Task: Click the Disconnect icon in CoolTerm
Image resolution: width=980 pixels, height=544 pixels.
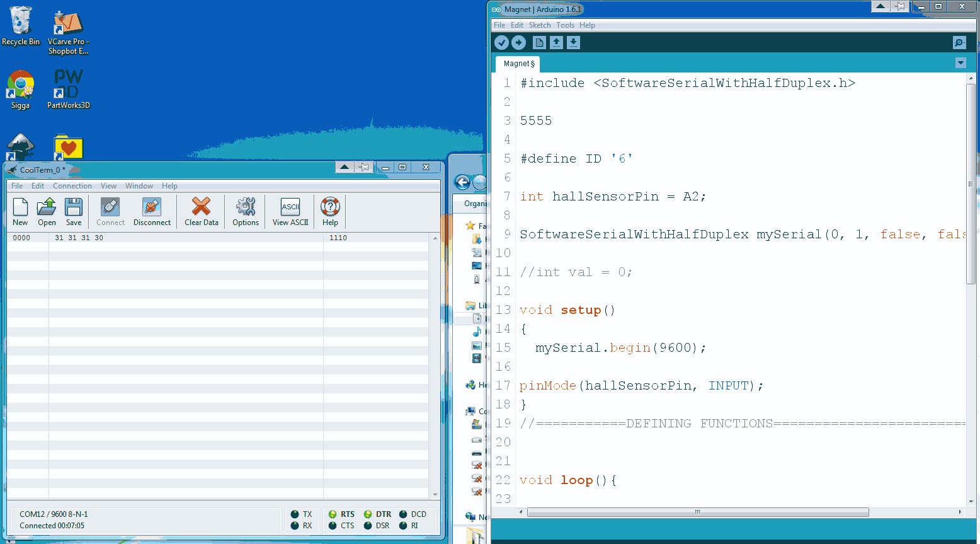Action: (152, 211)
